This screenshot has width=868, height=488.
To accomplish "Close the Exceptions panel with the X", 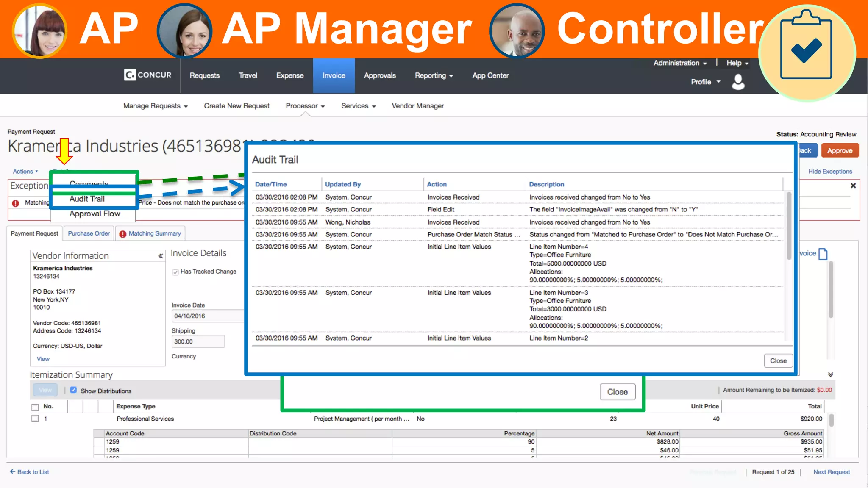I will tap(853, 186).
